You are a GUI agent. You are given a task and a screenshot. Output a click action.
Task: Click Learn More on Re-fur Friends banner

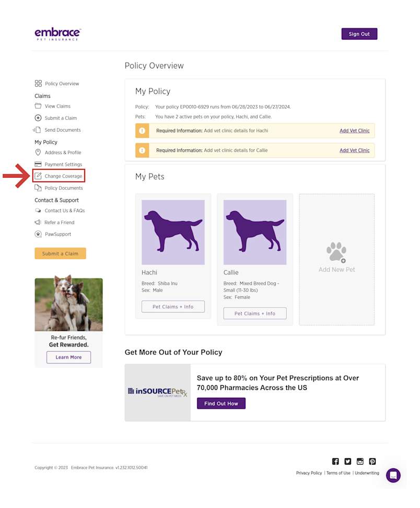[68, 357]
